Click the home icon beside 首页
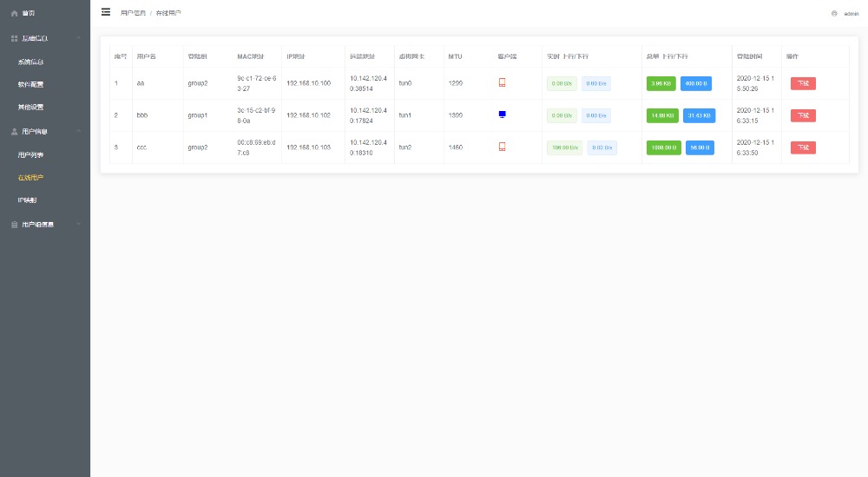 pos(14,14)
